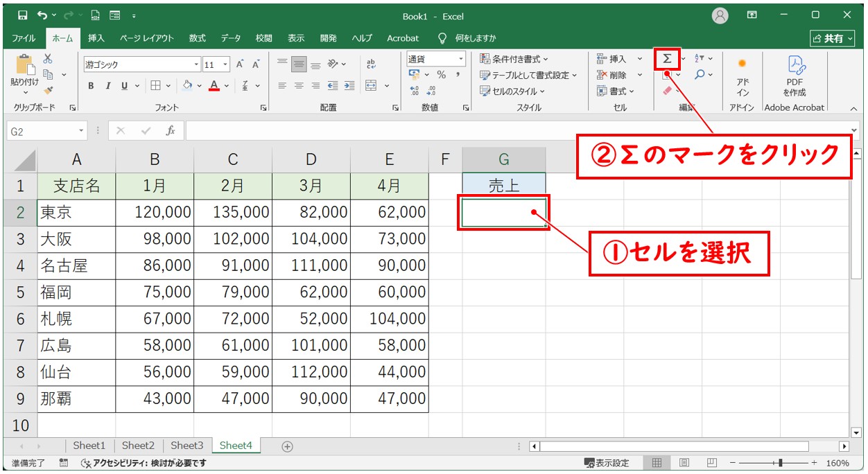Collapse the ribbon with the chevron
Image resolution: width=868 pixels, height=474 pixels.
[853, 108]
